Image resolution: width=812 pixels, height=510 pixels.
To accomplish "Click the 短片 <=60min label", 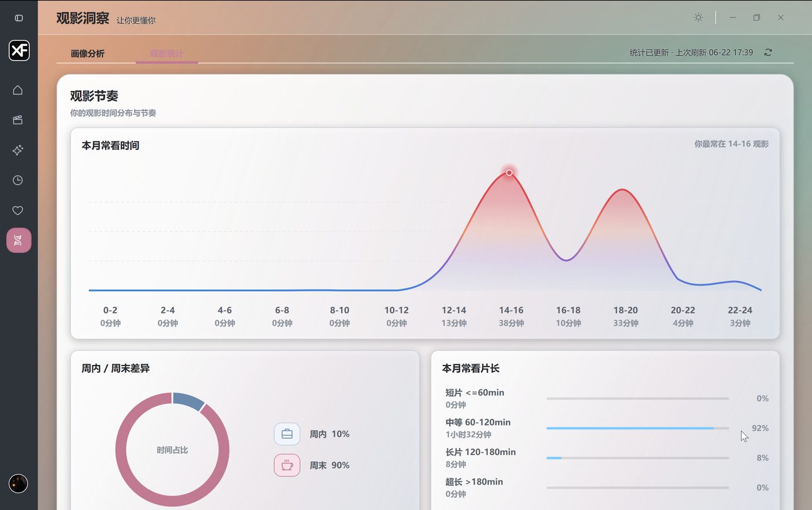I will 474,393.
